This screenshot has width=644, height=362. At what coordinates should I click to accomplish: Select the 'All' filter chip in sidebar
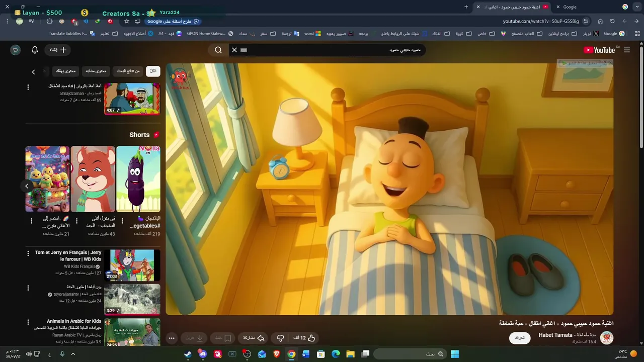[153, 71]
